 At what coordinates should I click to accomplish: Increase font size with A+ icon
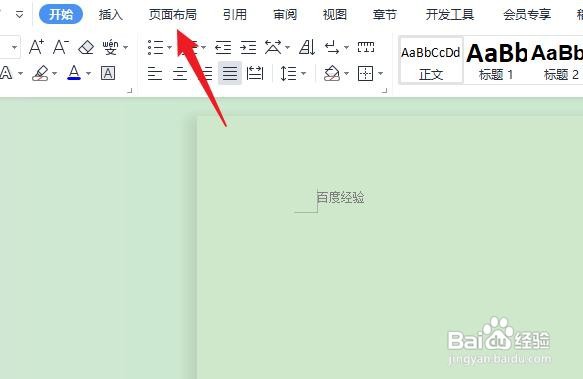pyautogui.click(x=36, y=48)
